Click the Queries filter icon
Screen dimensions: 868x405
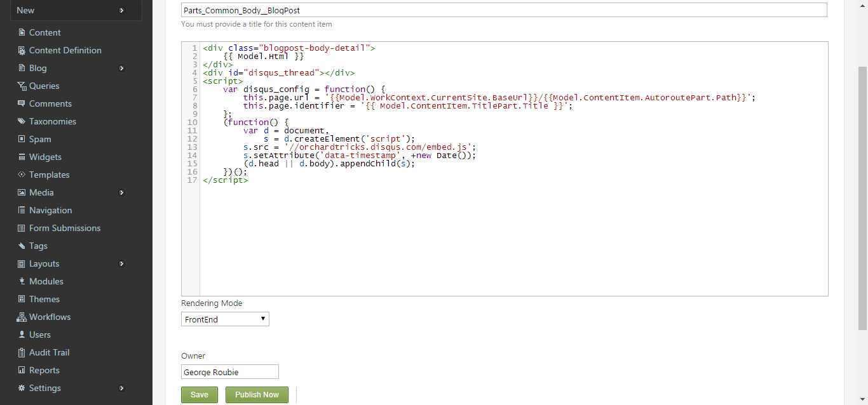[x=22, y=86]
